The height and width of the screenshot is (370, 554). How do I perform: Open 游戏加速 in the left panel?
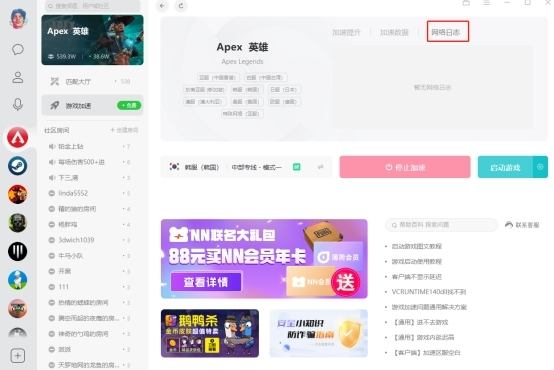tap(93, 105)
